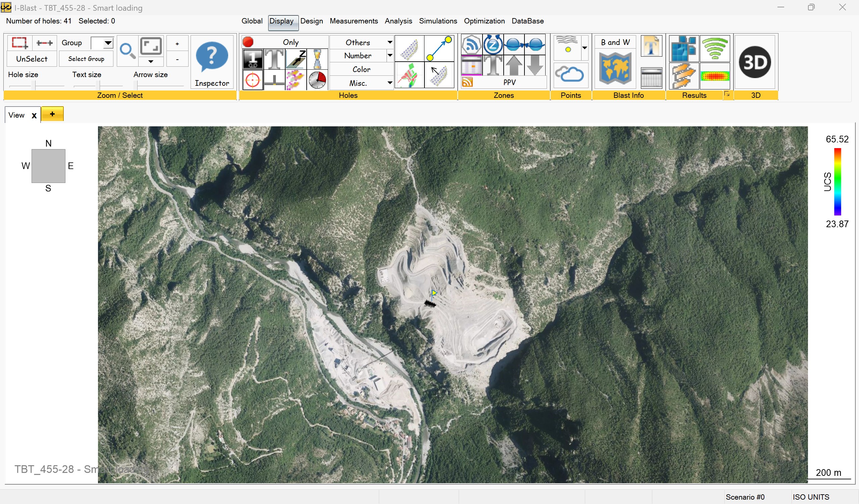Open the Simulations menu
This screenshot has width=859, height=504.
click(438, 21)
